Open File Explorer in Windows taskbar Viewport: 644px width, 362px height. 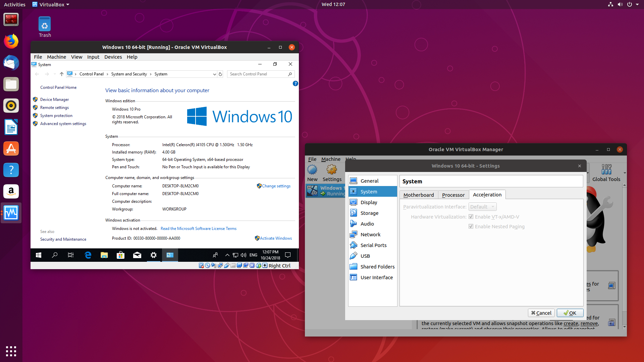[104, 255]
